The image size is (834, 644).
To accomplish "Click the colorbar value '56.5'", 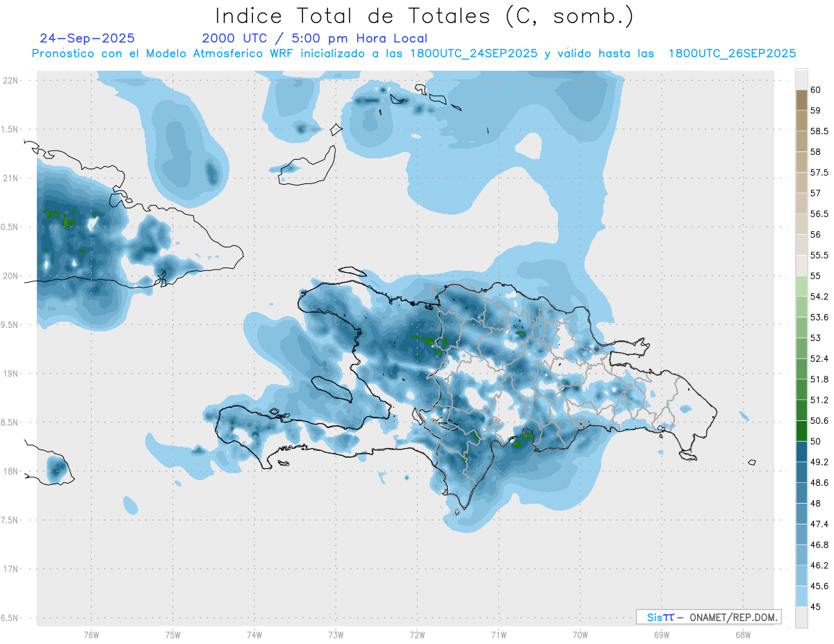I will (x=819, y=214).
